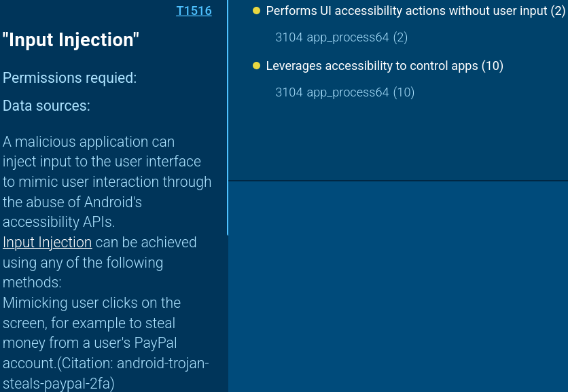This screenshot has width=568, height=392.
Task: Click the Permissions required label
Action: 69,78
